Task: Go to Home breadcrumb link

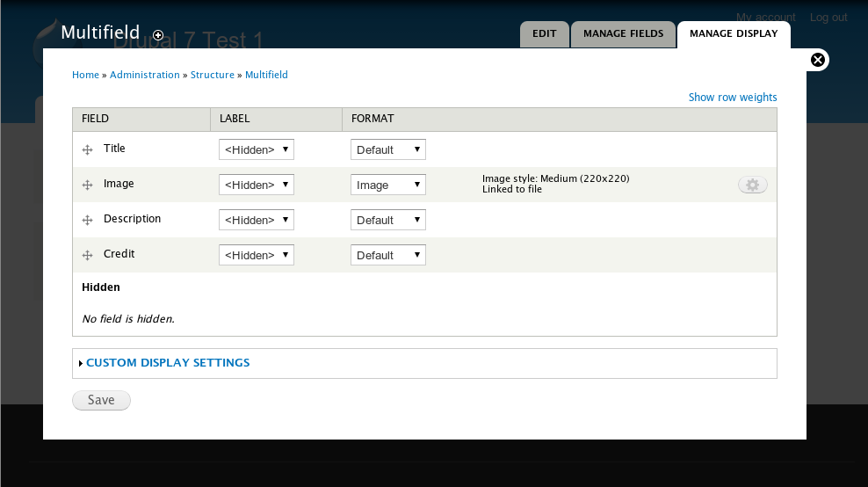Action: [x=85, y=75]
